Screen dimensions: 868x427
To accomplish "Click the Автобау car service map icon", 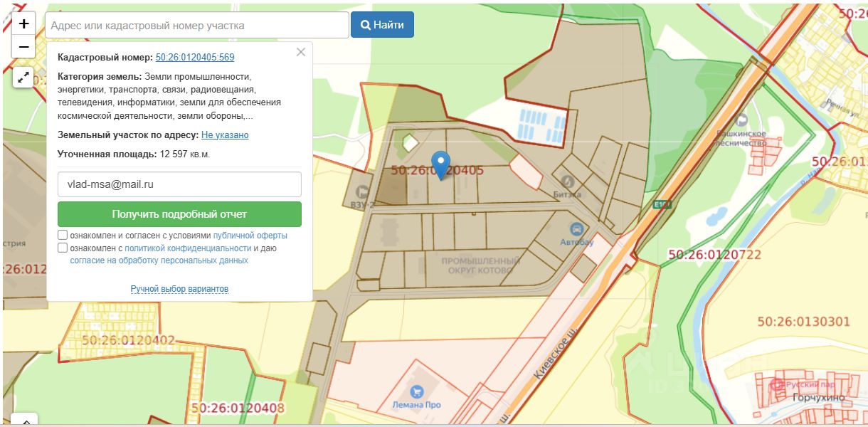I will (x=577, y=229).
